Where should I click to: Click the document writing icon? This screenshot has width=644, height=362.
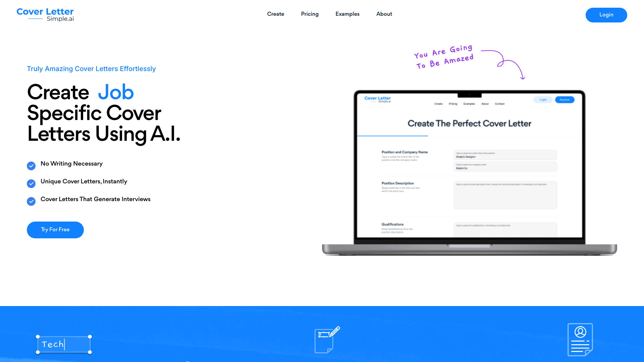pyautogui.click(x=326, y=340)
